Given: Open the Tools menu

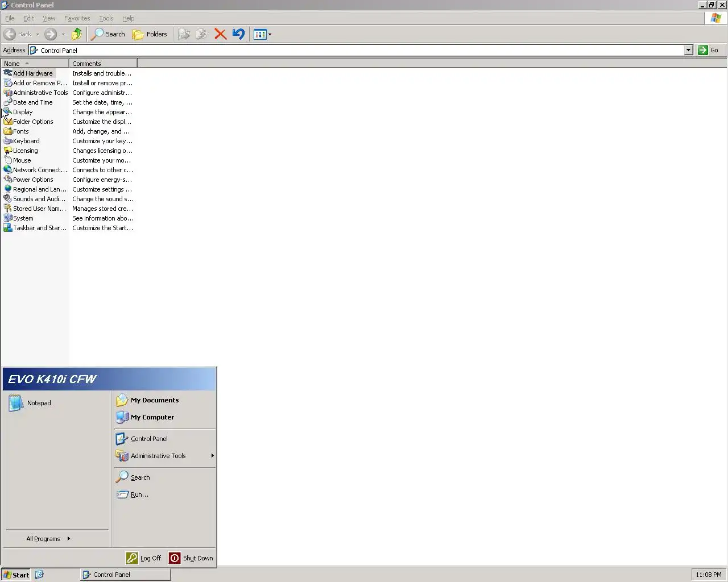Looking at the screenshot, I should (x=106, y=18).
